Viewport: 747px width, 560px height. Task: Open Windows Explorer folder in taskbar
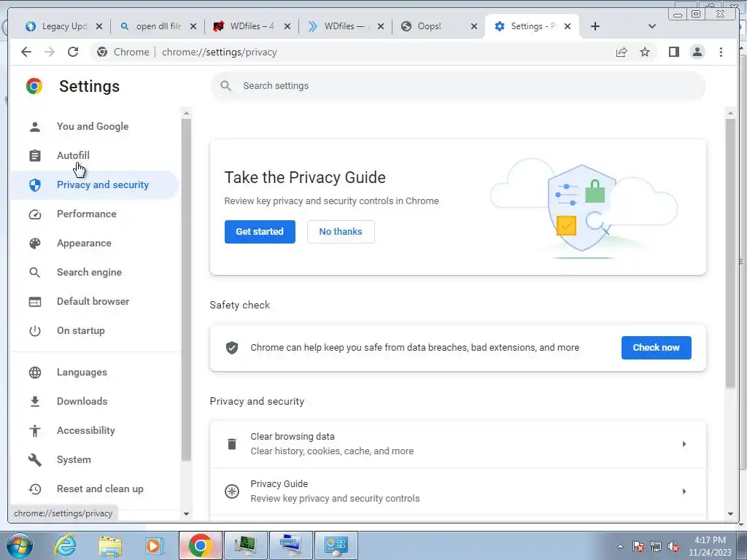point(110,545)
